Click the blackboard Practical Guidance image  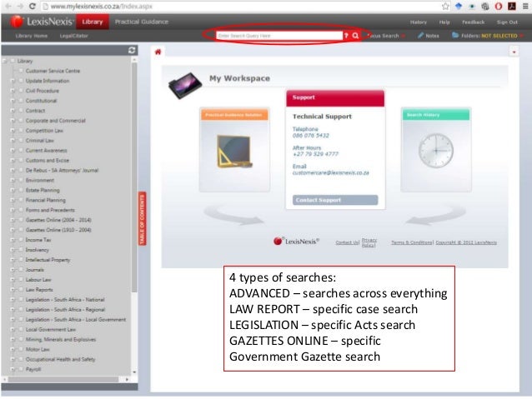tap(234, 152)
